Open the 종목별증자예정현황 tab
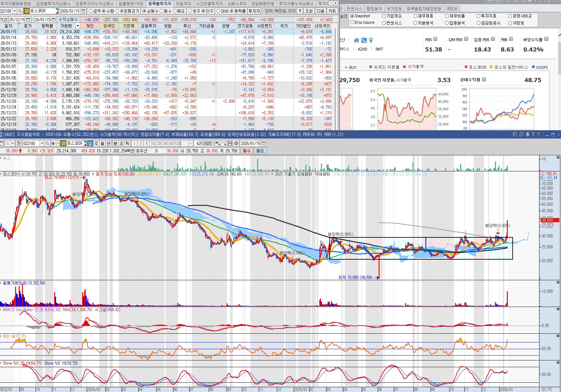 click(424, 9)
